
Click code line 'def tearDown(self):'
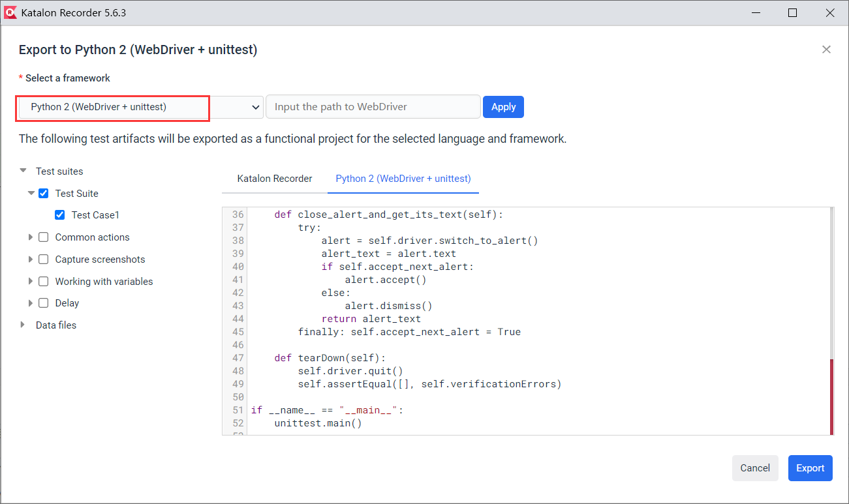pyautogui.click(x=330, y=358)
